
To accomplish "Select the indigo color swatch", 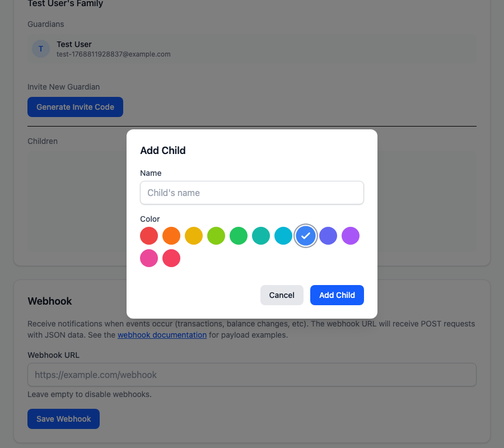I will (328, 236).
